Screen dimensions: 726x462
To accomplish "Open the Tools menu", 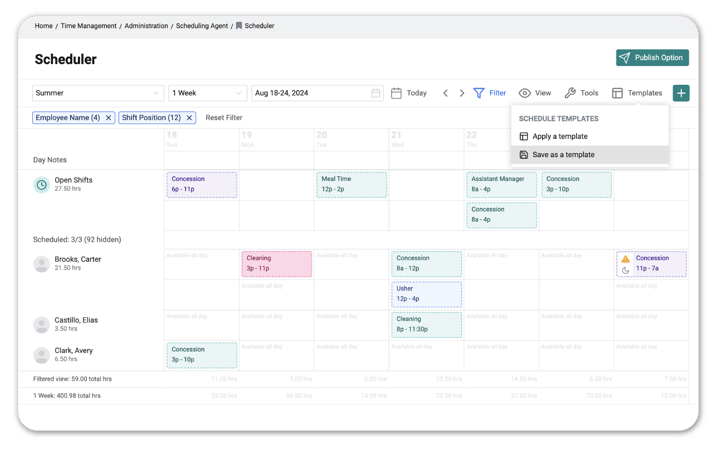I will click(589, 93).
